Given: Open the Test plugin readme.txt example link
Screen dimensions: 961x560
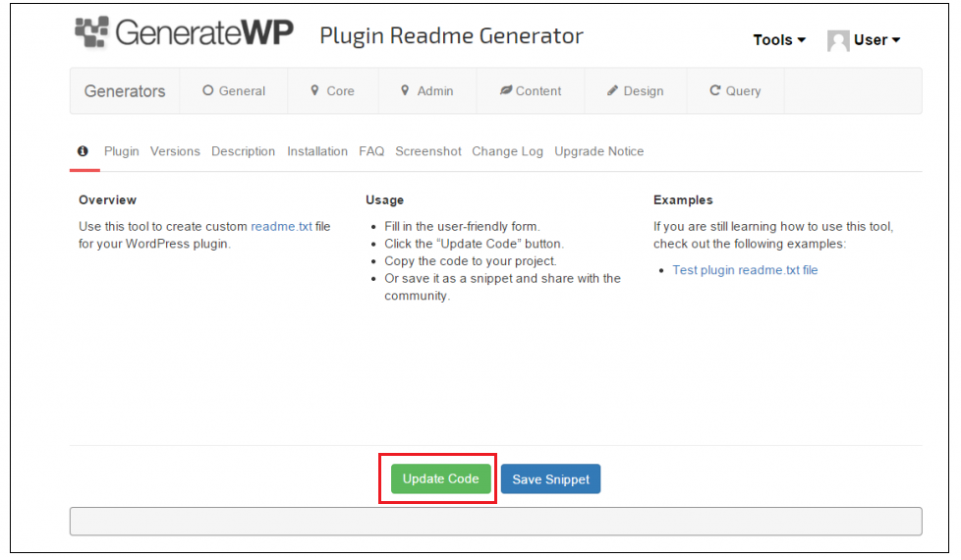Looking at the screenshot, I should pyautogui.click(x=745, y=270).
